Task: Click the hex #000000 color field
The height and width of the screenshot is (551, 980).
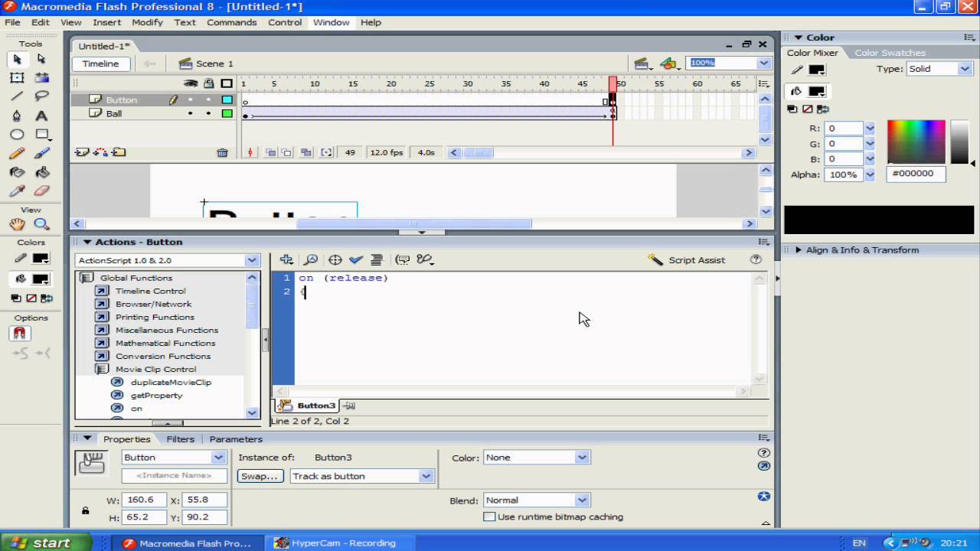Action: click(916, 174)
